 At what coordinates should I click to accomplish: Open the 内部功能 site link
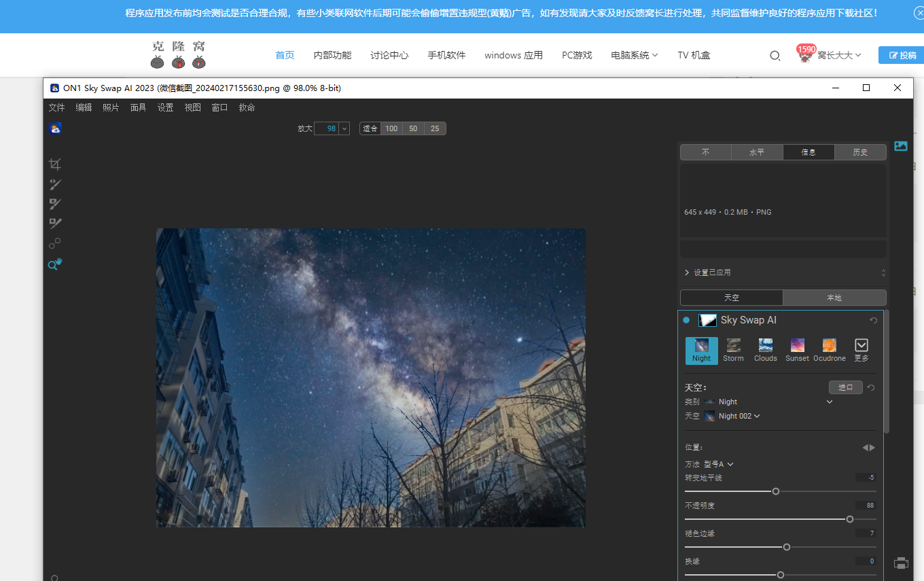(x=333, y=55)
